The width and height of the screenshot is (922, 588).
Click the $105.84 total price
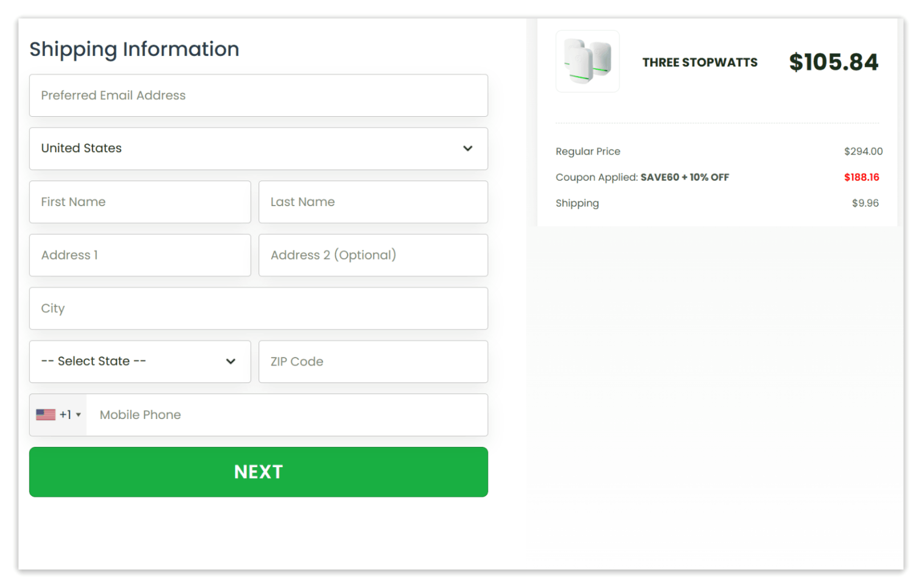click(x=833, y=62)
